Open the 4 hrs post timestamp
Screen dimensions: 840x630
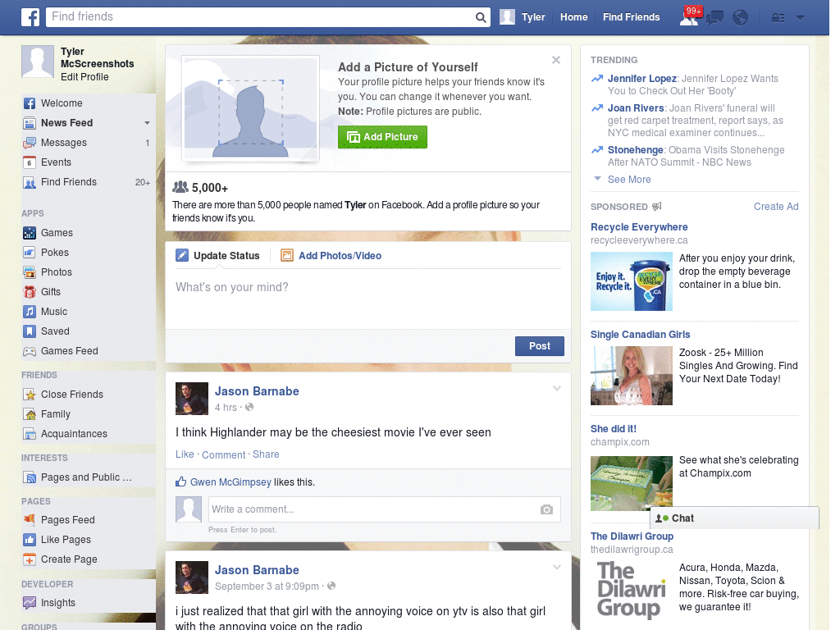pyautogui.click(x=226, y=408)
